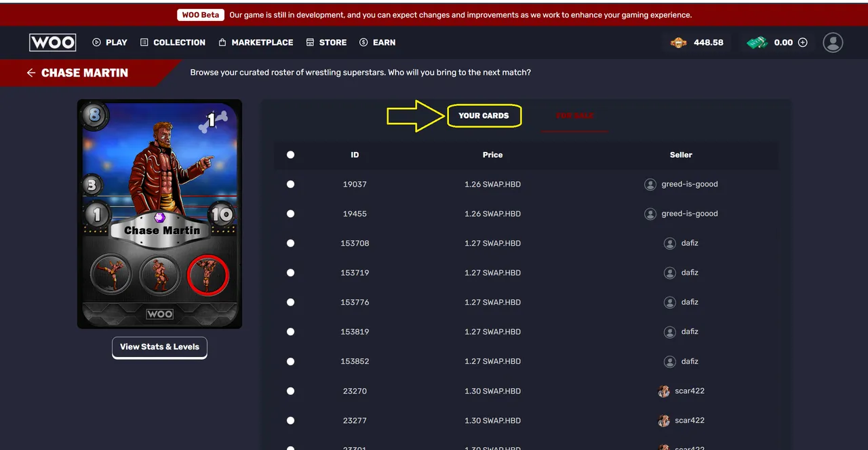868x450 pixels.
Task: Click the 448.58 belt balance value
Action: pos(709,42)
